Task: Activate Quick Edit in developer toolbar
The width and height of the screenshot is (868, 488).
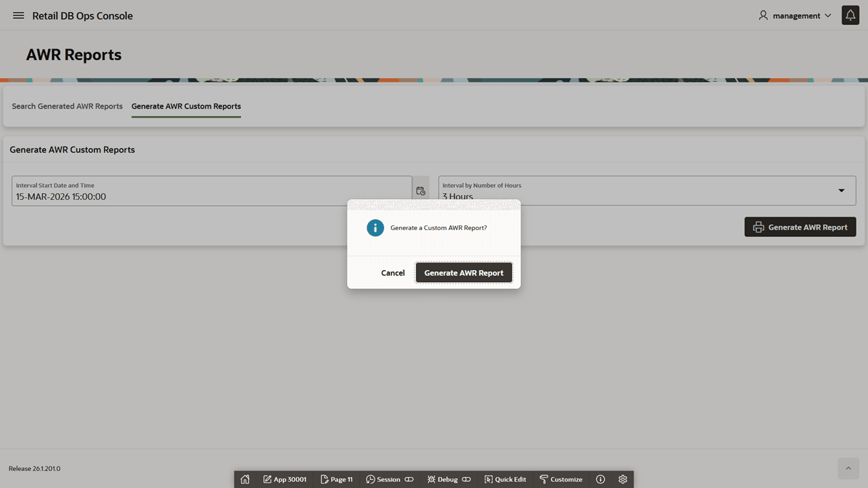Action: coord(506,479)
